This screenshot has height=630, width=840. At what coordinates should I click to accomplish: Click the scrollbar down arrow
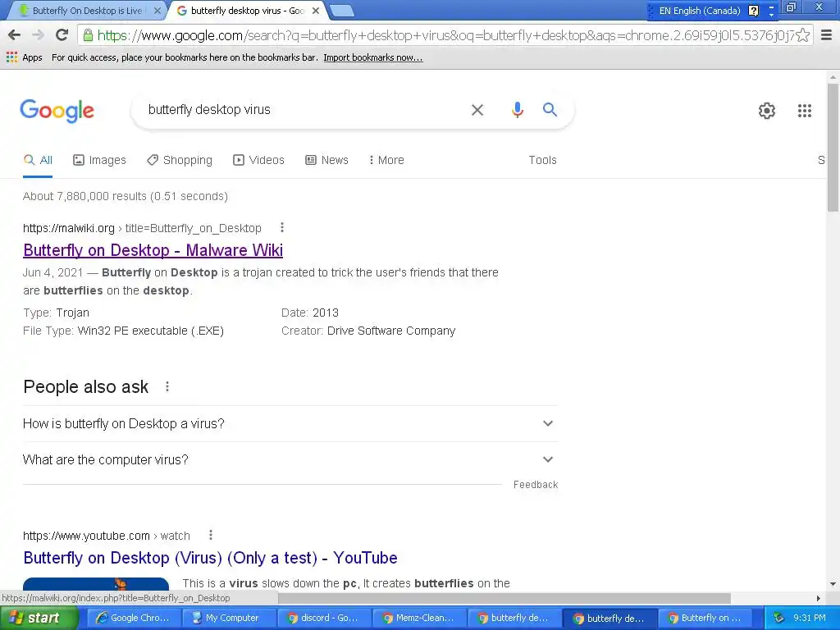click(x=833, y=584)
